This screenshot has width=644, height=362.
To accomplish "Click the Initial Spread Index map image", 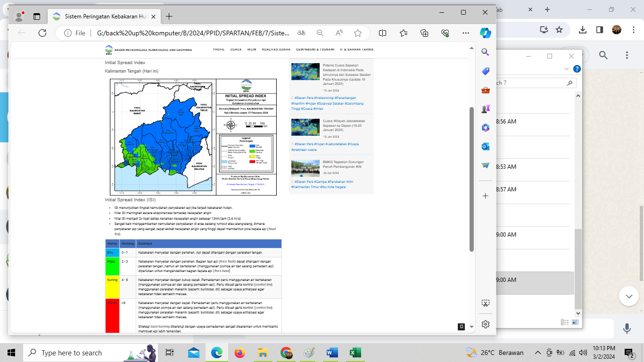I will click(x=193, y=137).
